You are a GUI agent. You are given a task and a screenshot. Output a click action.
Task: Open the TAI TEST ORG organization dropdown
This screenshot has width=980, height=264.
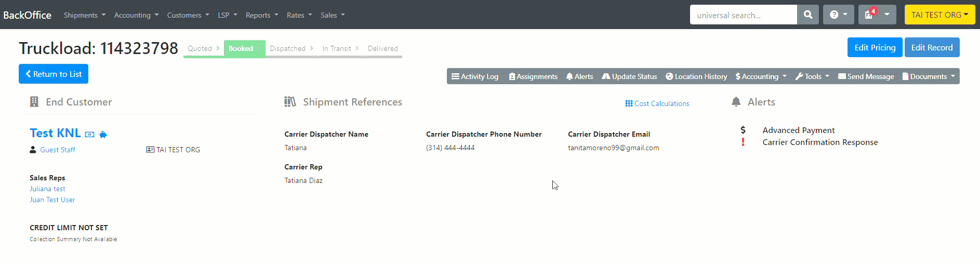[939, 15]
